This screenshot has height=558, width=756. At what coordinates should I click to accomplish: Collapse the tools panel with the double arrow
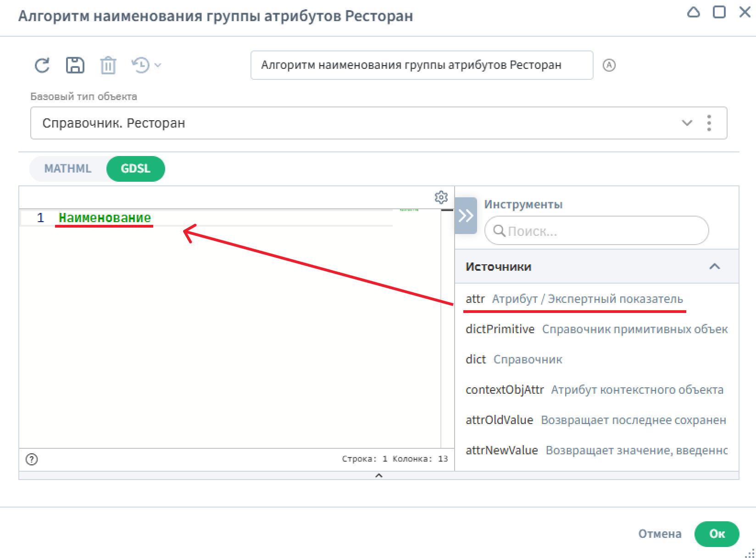(466, 216)
